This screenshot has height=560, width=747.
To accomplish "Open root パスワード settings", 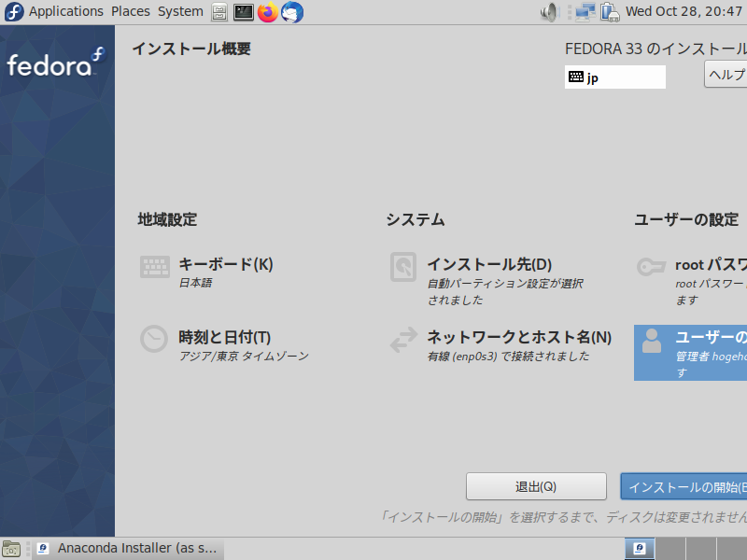I will tap(711, 265).
